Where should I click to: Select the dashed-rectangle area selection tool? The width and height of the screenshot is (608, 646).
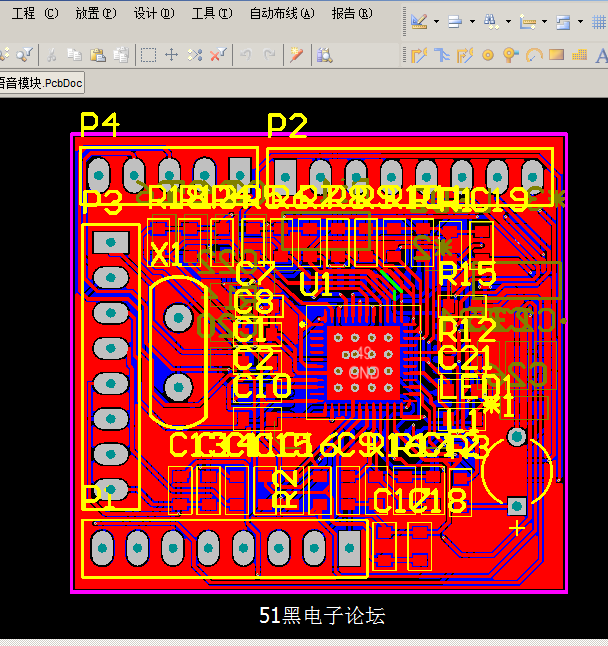coord(148,54)
